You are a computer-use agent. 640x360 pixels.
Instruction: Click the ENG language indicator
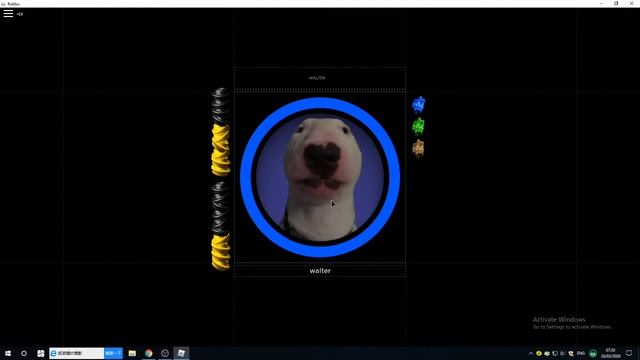point(581,353)
